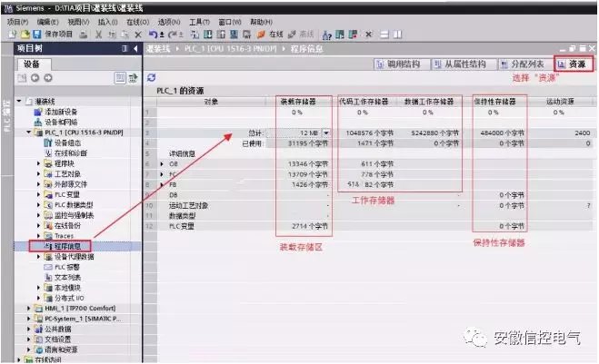Viewport: 599px width, 364px height.
Task: Open the 12 MB load memory dropdown
Action: [326, 133]
